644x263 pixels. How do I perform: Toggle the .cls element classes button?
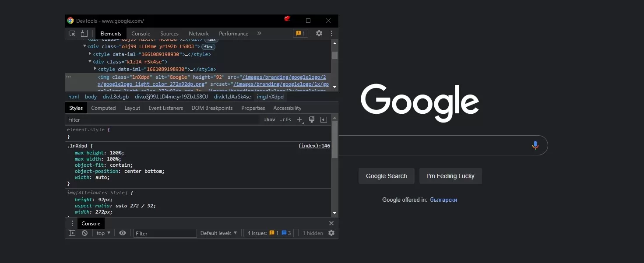(285, 119)
